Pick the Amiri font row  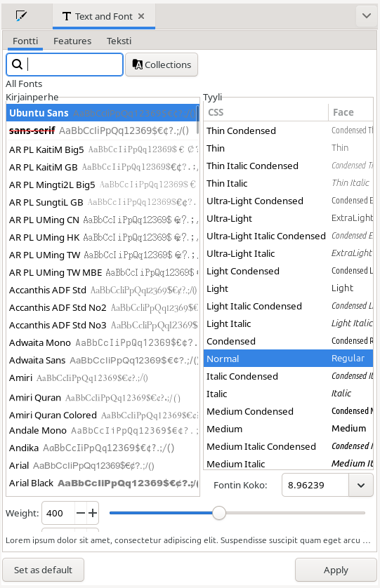click(101, 377)
